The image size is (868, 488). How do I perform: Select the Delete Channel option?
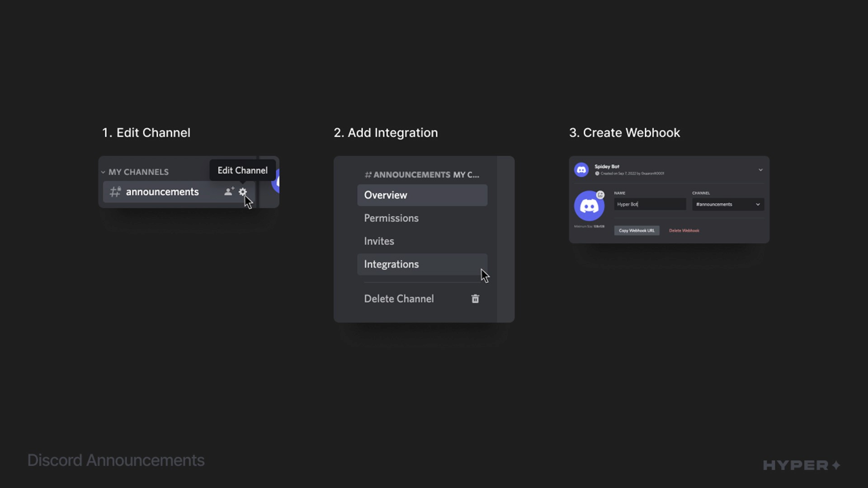tap(399, 299)
